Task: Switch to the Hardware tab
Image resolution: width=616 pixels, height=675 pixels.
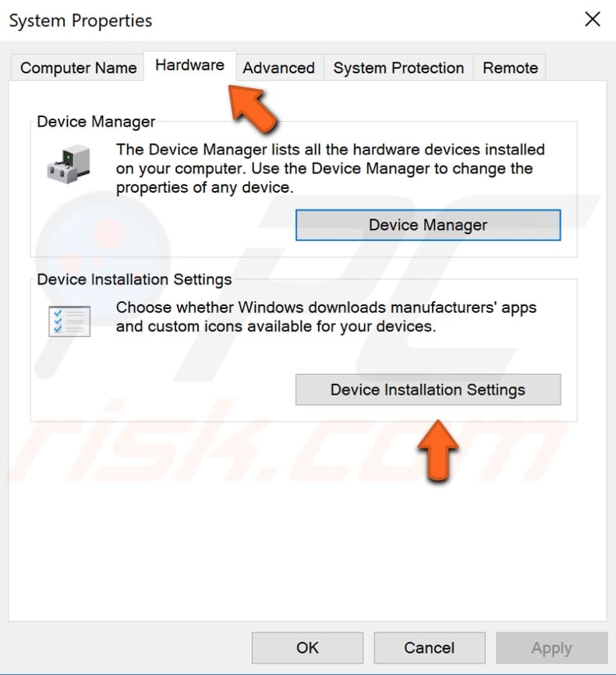Action: 189,67
